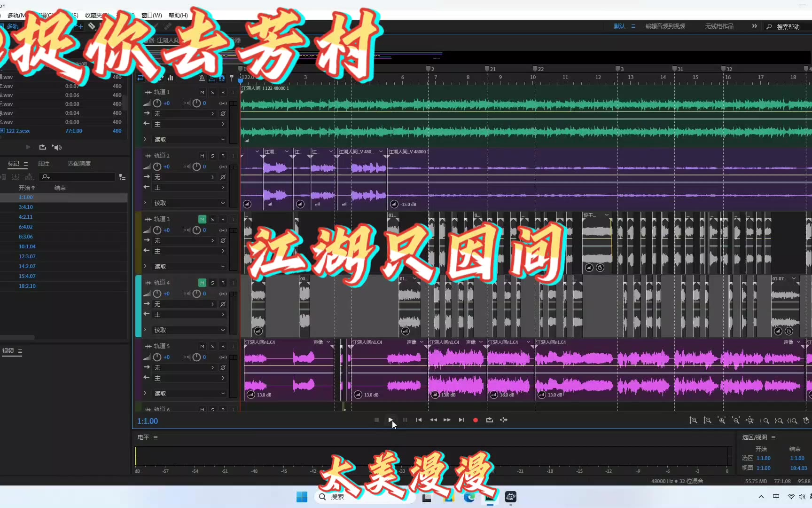Open 电平 panel menu icon
The width and height of the screenshot is (812, 508).
coord(156,437)
